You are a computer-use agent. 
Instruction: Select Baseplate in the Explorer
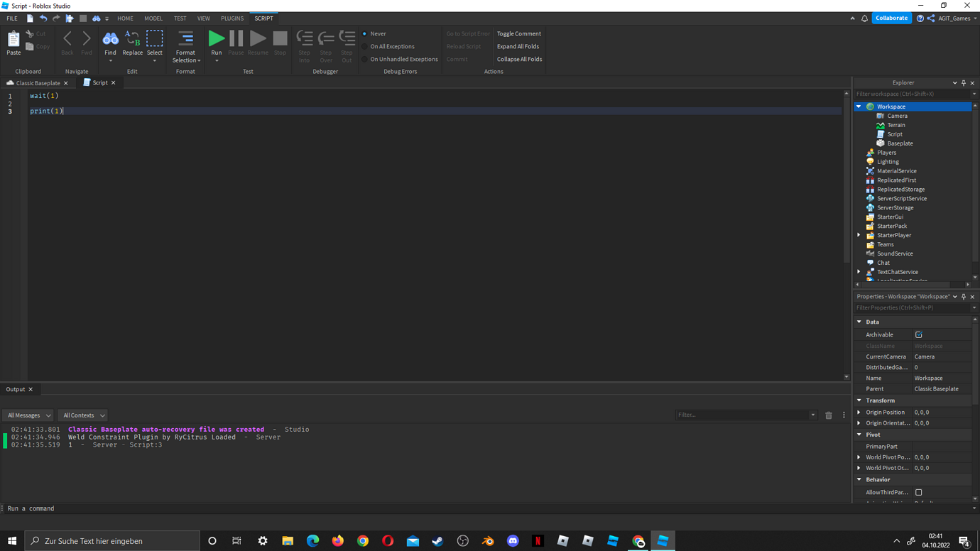tap(900, 143)
